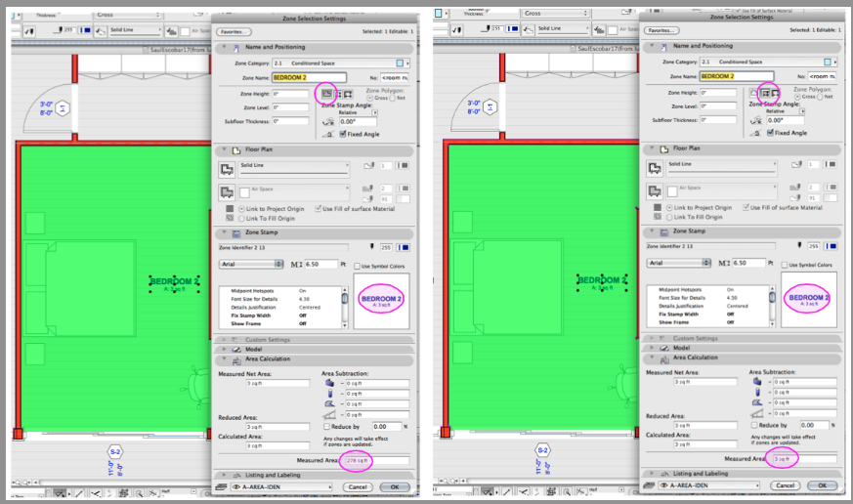The width and height of the screenshot is (853, 504).
Task: Enable Use Symbol Colors in right dialog
Action: pyautogui.click(x=785, y=265)
